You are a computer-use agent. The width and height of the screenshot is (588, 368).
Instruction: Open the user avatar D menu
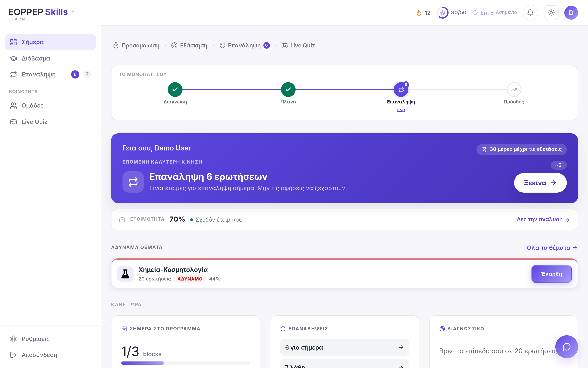tap(571, 13)
